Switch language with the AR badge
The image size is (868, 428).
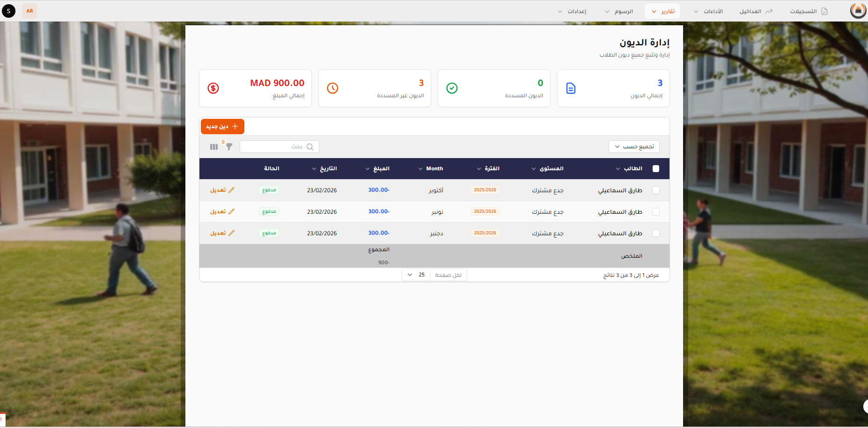pyautogui.click(x=29, y=11)
